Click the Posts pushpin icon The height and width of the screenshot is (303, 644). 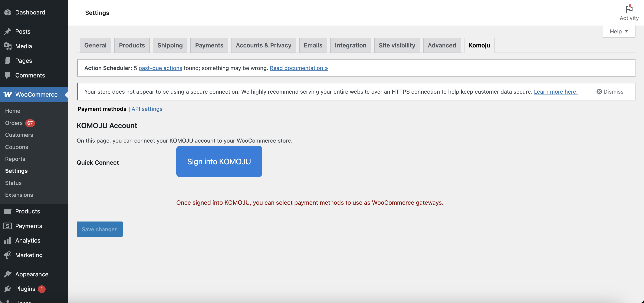pyautogui.click(x=8, y=31)
